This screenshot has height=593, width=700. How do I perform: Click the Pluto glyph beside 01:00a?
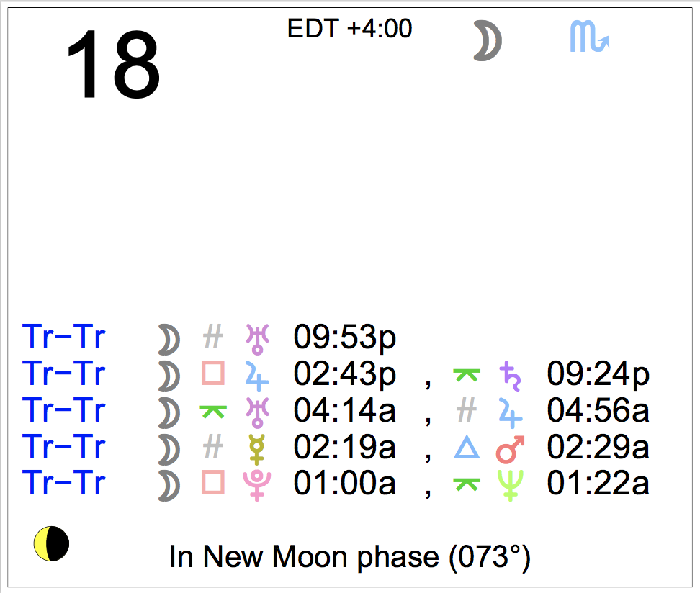tap(257, 486)
